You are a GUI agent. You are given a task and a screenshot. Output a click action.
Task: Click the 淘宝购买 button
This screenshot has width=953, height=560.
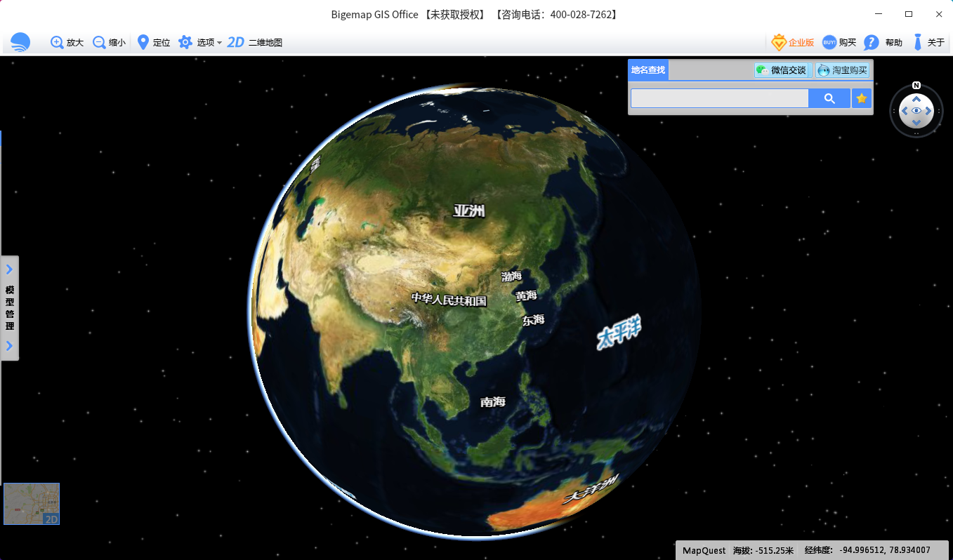point(843,70)
